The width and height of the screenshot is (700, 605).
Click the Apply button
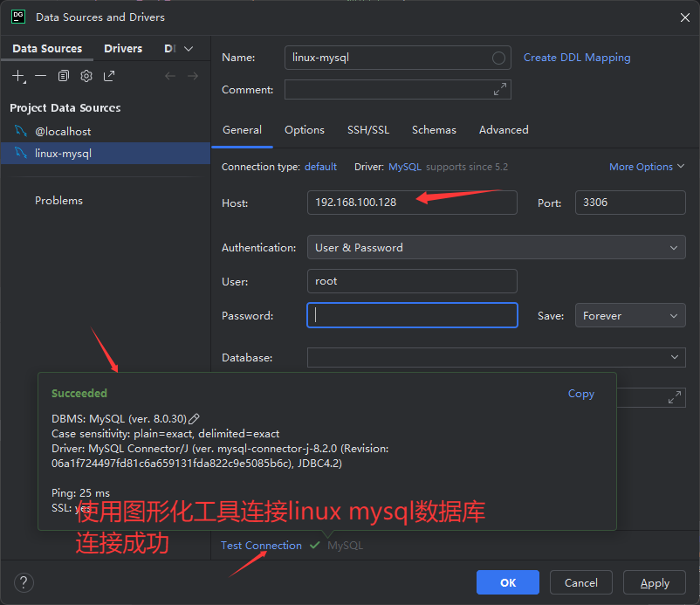(655, 582)
